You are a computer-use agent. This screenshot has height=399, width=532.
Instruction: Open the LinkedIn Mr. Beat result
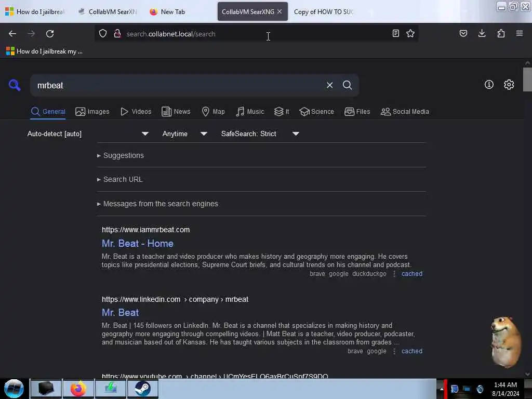(x=120, y=312)
